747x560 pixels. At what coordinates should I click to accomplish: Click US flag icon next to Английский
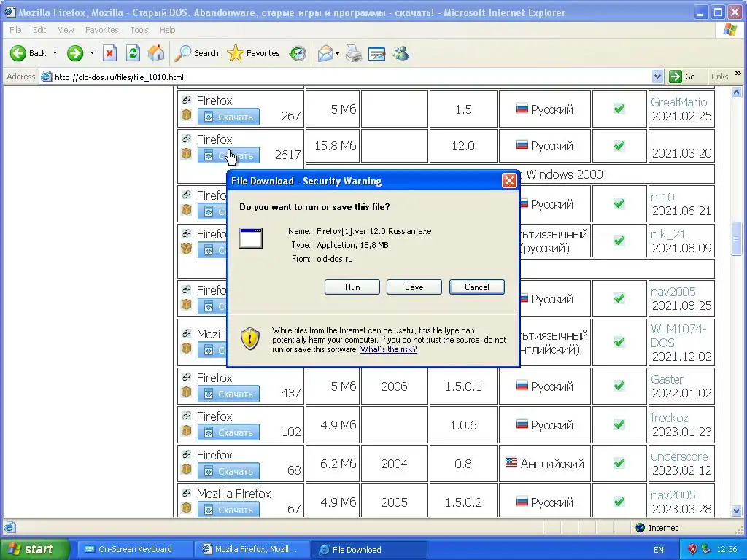511,462
